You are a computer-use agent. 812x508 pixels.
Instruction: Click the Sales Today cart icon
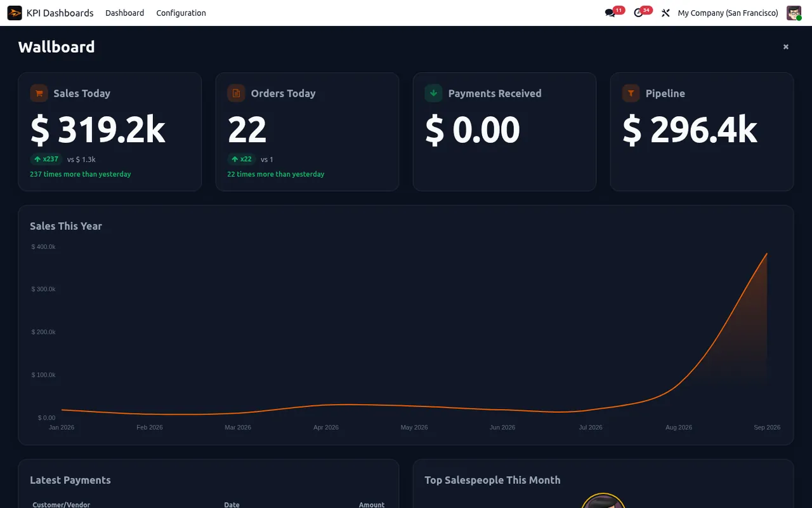pyautogui.click(x=39, y=93)
